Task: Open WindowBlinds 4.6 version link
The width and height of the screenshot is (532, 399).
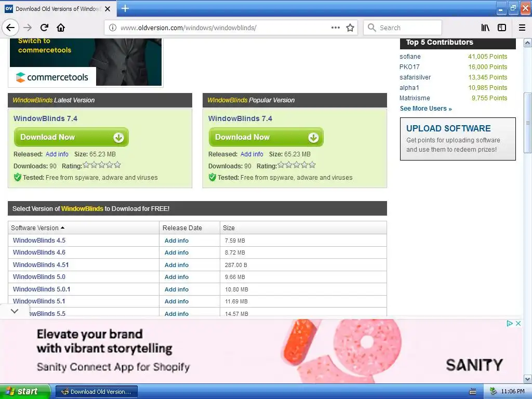Action: tap(39, 252)
